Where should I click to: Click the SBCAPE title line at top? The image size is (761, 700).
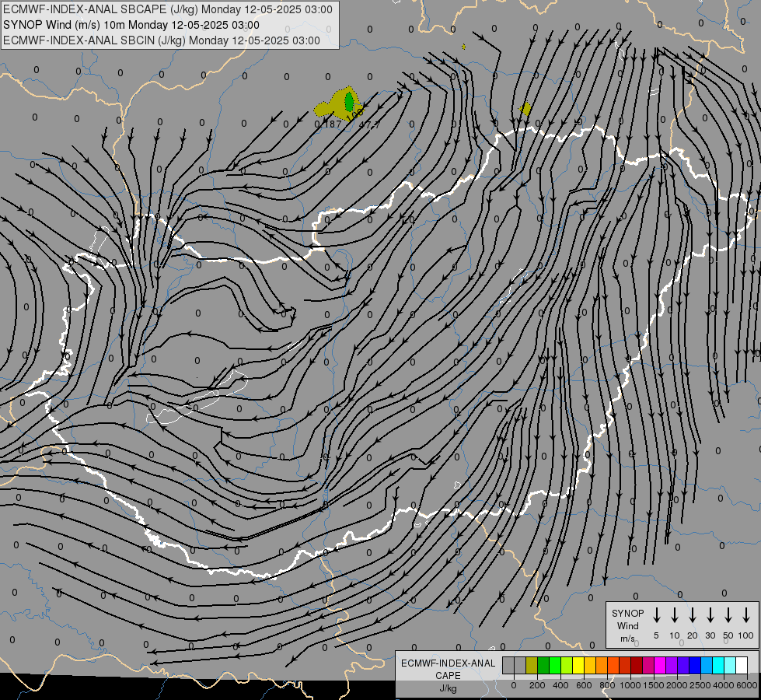(168, 9)
